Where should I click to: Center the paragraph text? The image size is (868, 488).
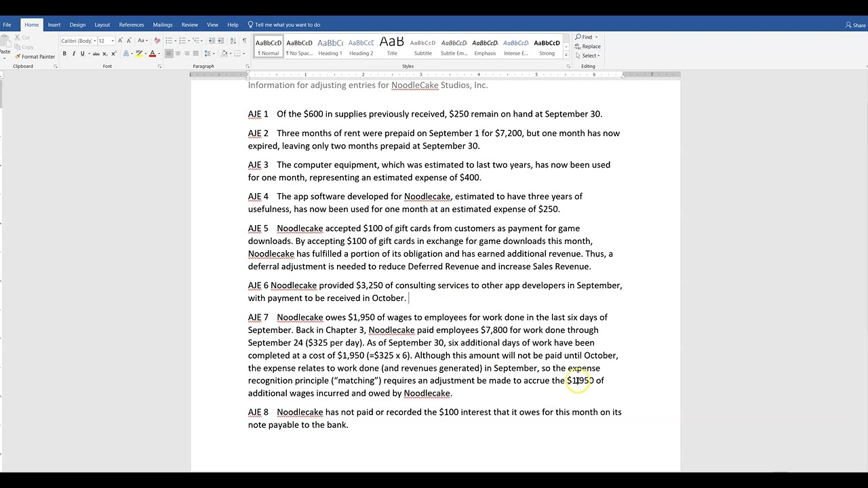[x=178, y=54]
